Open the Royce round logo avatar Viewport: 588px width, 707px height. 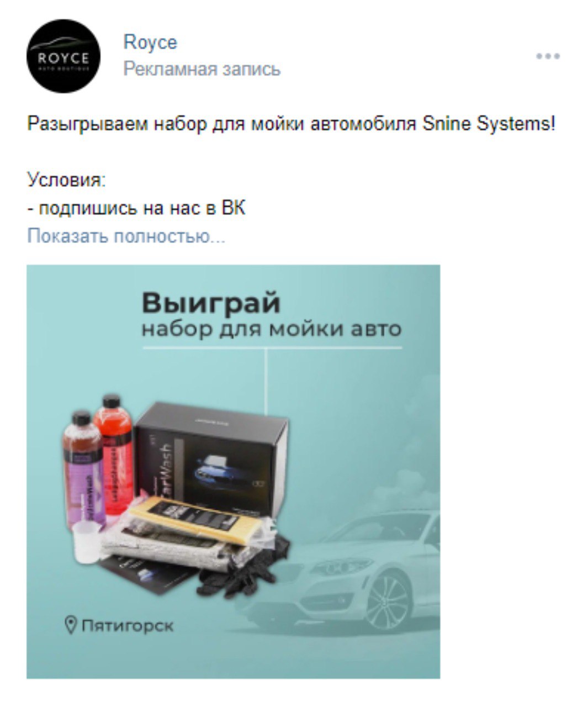[63, 56]
